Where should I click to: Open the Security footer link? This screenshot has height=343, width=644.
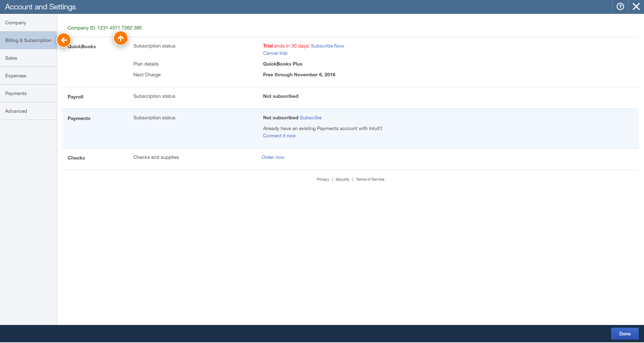[x=342, y=179]
